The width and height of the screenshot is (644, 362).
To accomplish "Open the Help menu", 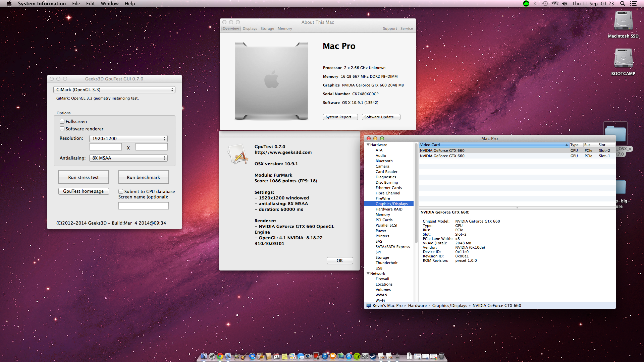I will point(130,4).
